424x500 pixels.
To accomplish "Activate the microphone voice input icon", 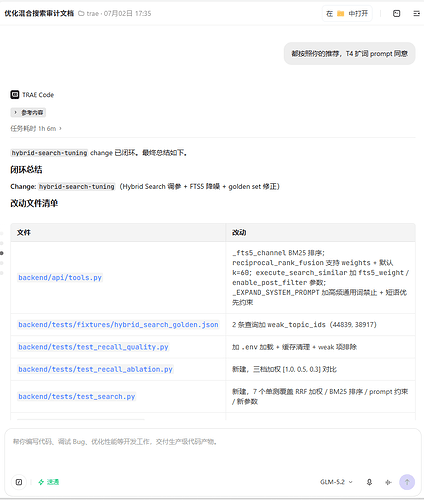I will click(369, 482).
